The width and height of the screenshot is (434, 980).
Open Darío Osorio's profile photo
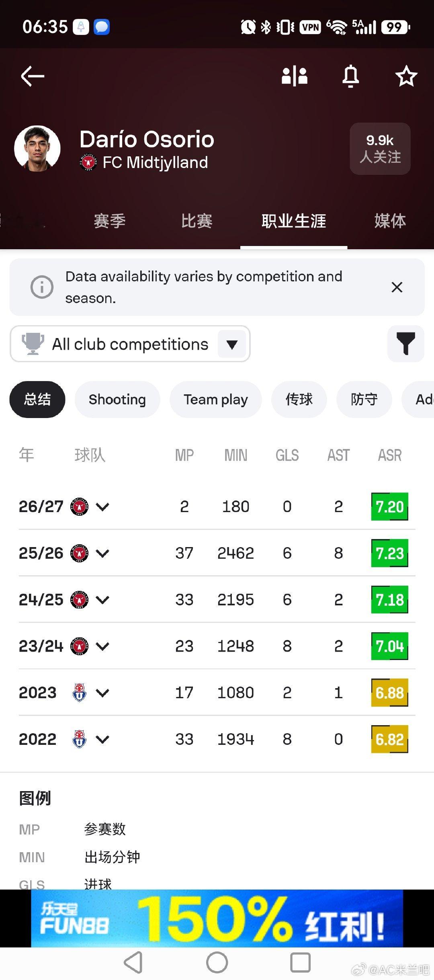(x=37, y=149)
